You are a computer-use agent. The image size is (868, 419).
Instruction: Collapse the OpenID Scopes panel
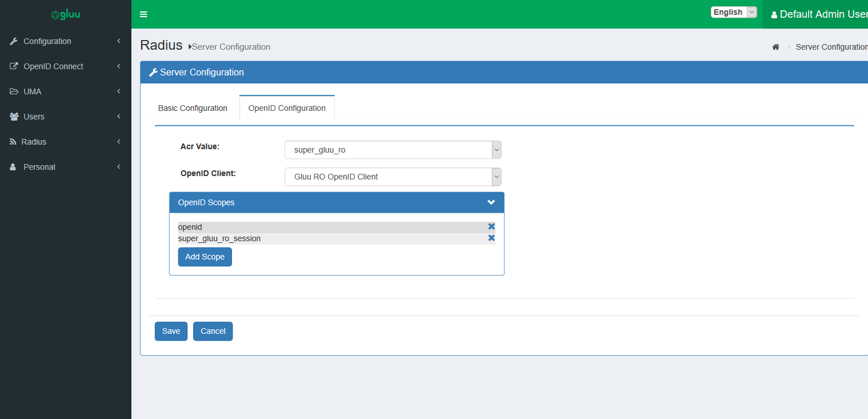(490, 202)
